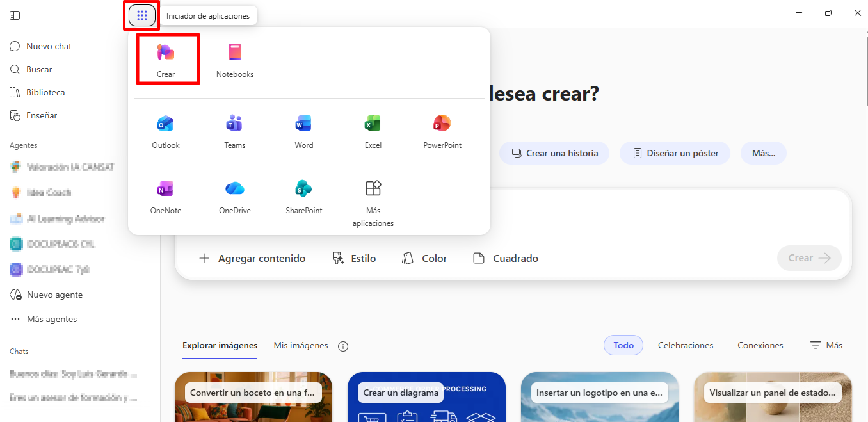This screenshot has height=422, width=868.
Task: Open Más aplicaciones in the launcher
Action: pyautogui.click(x=373, y=204)
